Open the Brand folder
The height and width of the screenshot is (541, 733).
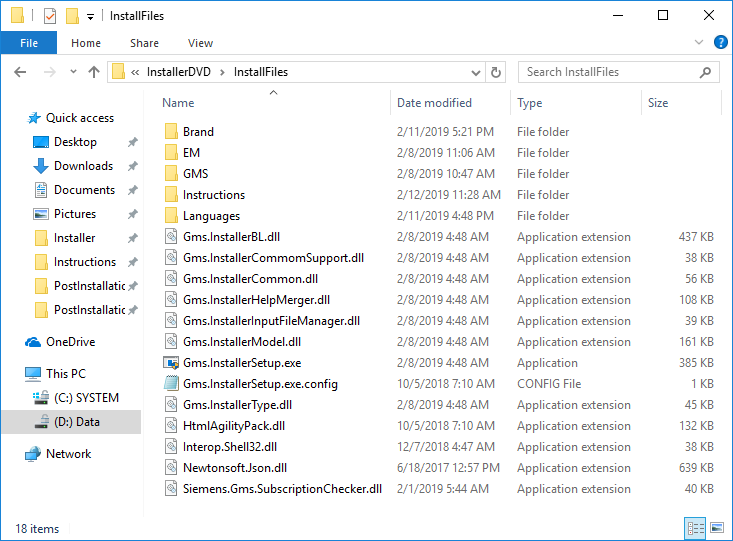coord(198,132)
